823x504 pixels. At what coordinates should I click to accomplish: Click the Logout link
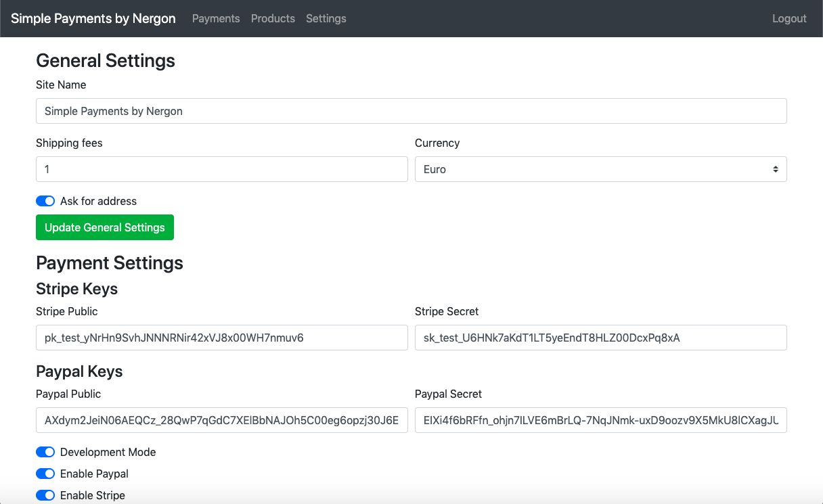coord(789,18)
